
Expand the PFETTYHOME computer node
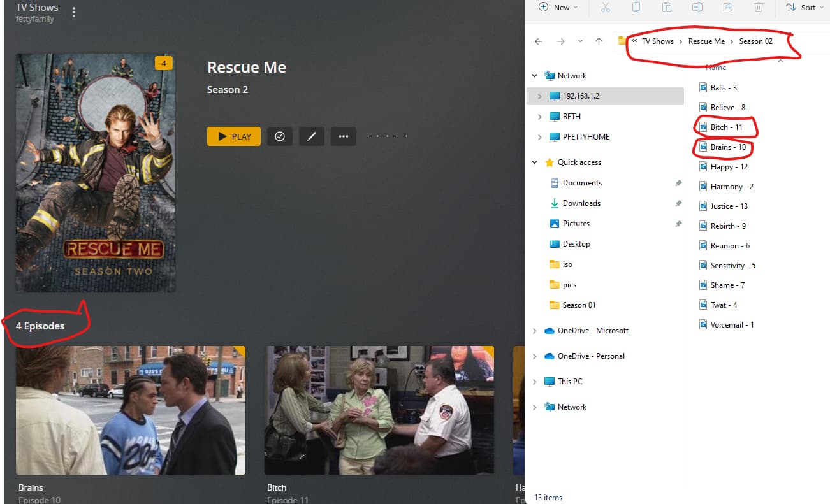coord(539,137)
